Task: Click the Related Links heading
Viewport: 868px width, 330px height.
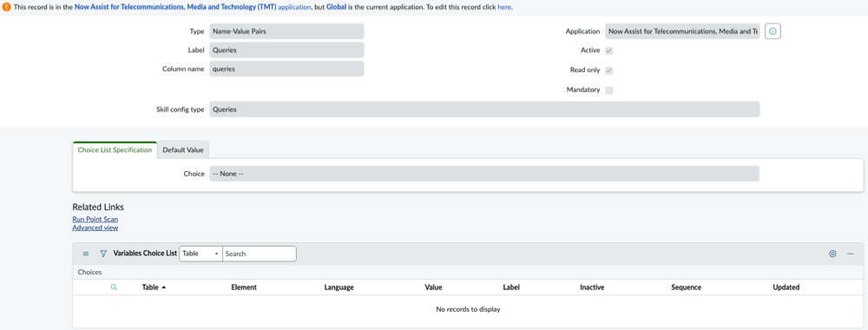Action: click(x=98, y=207)
